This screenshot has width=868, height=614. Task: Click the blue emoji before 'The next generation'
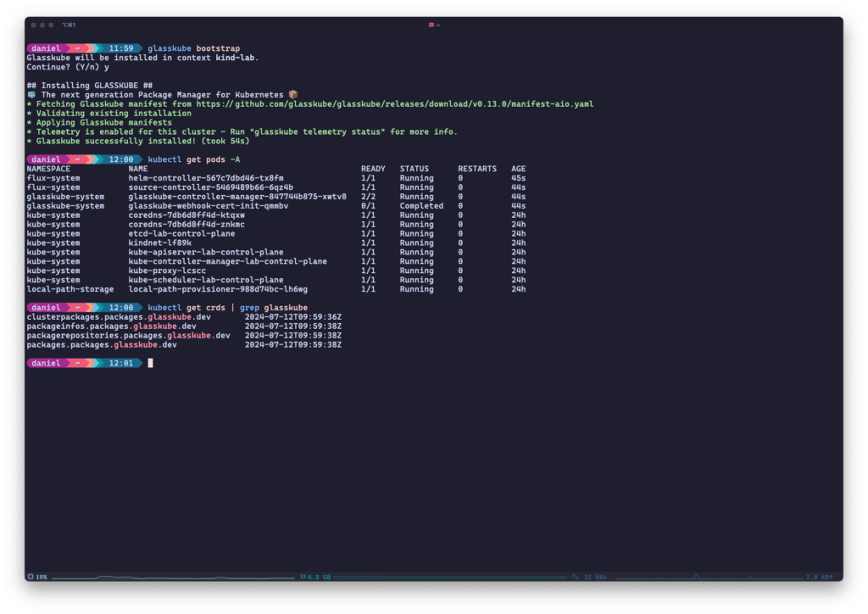(31, 95)
